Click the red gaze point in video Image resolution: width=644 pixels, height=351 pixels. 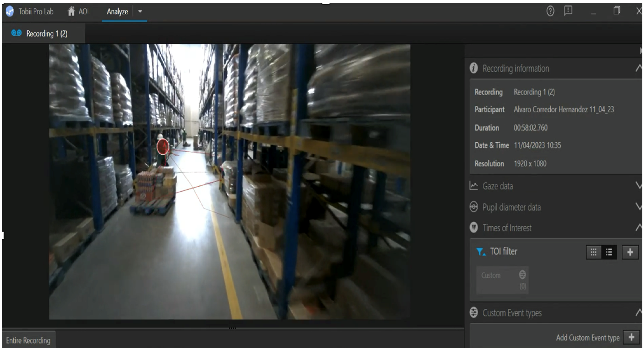(x=163, y=147)
